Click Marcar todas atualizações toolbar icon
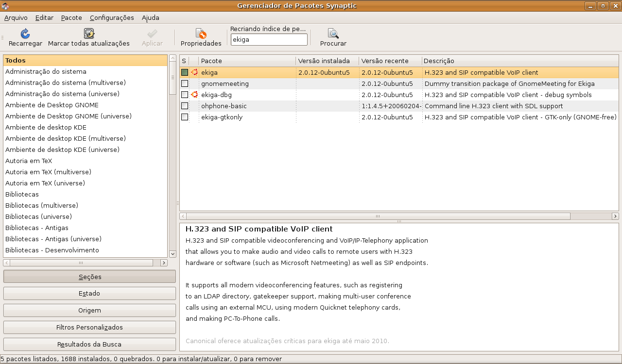Screen dimensions: 622x364 pos(89,33)
